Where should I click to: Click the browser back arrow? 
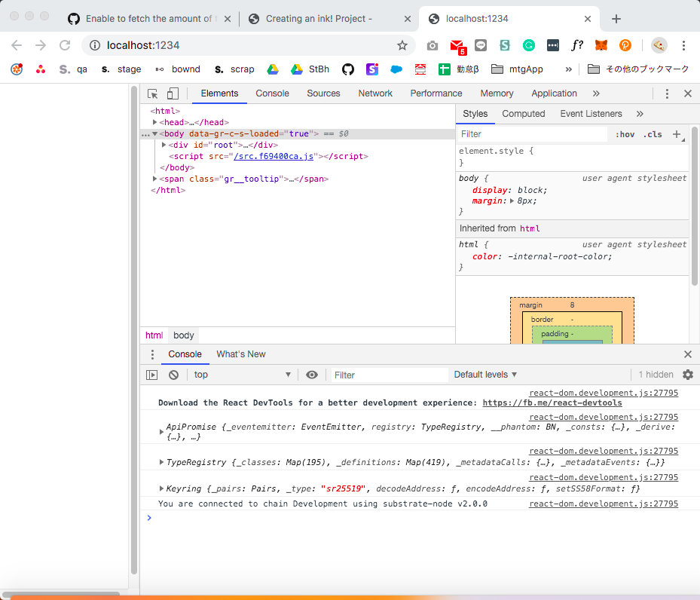point(17,45)
